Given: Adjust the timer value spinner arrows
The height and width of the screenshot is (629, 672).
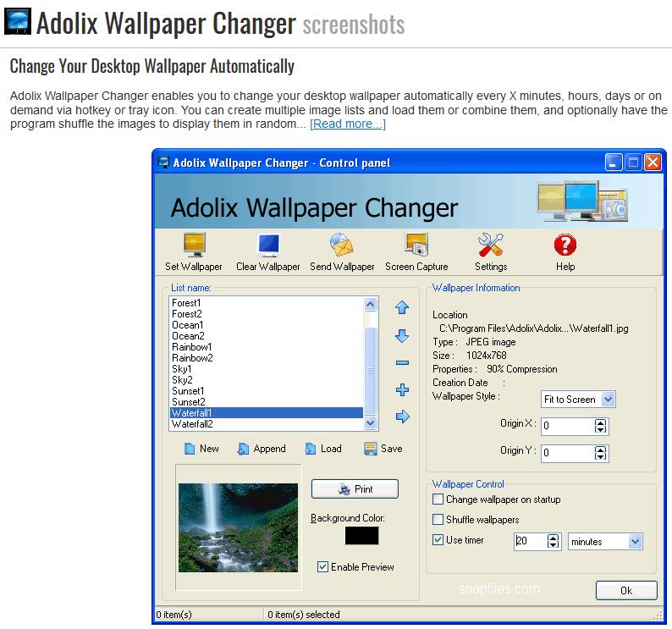Looking at the screenshot, I should click(x=554, y=541).
